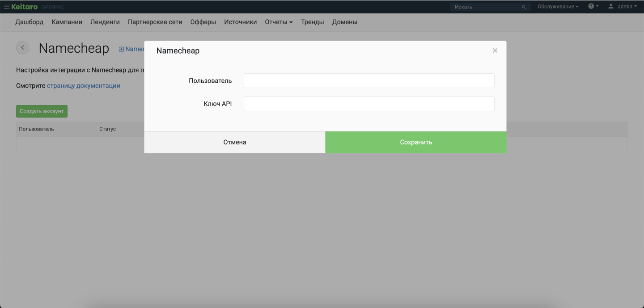Save the account with Сохранить

(416, 142)
